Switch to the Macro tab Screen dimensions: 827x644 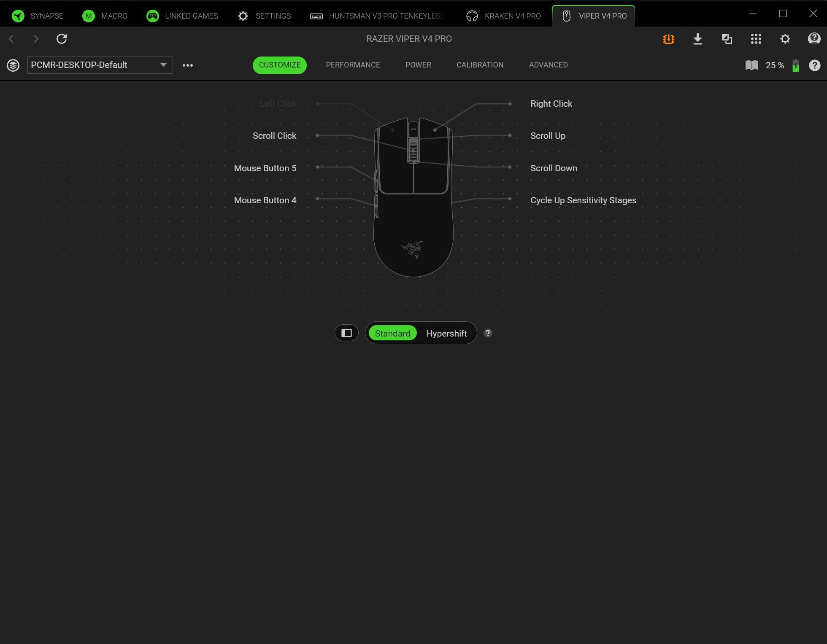(x=105, y=16)
